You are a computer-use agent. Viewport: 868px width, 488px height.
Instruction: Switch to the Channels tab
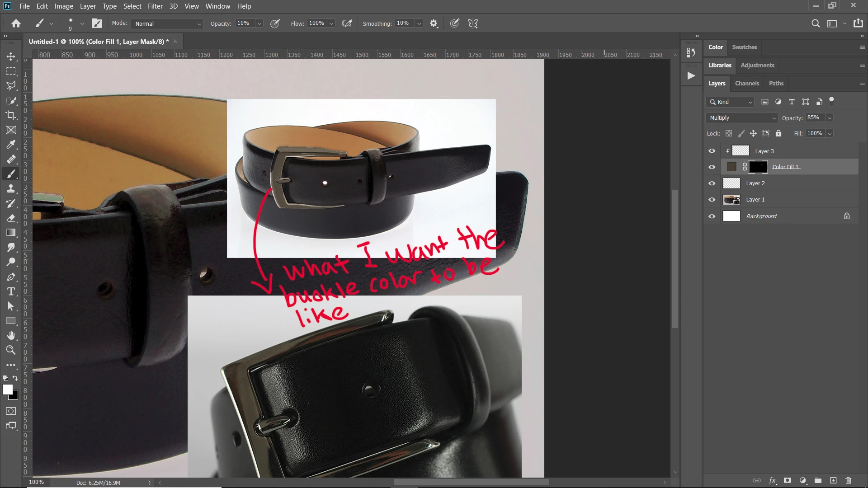[747, 84]
